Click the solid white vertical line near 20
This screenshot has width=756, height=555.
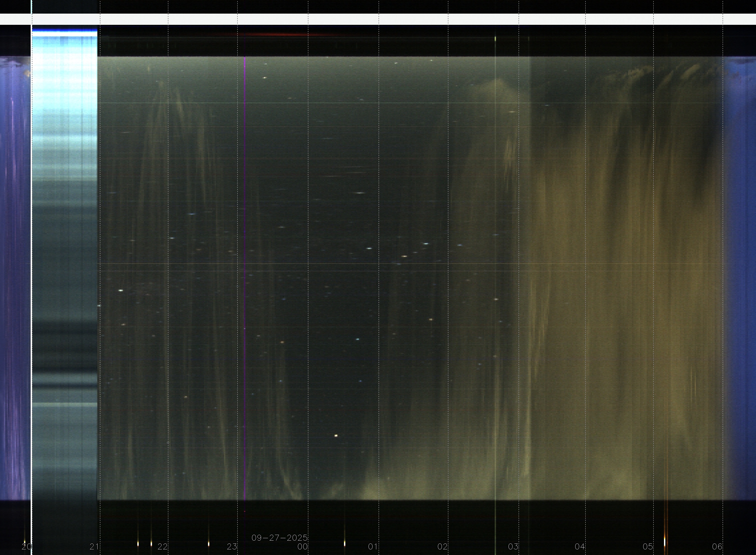(x=31, y=269)
